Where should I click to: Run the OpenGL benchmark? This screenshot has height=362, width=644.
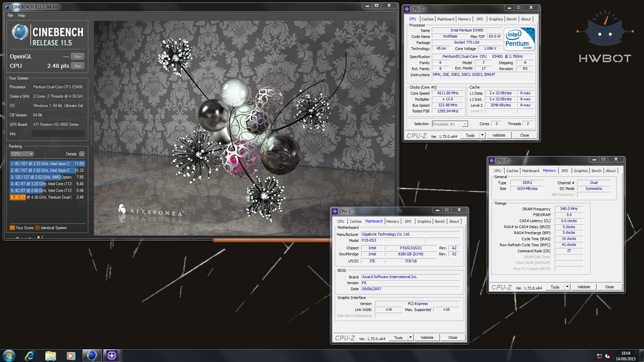click(x=78, y=57)
